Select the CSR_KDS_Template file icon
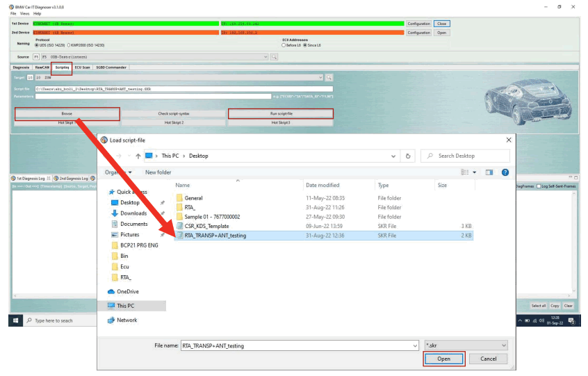 point(179,226)
